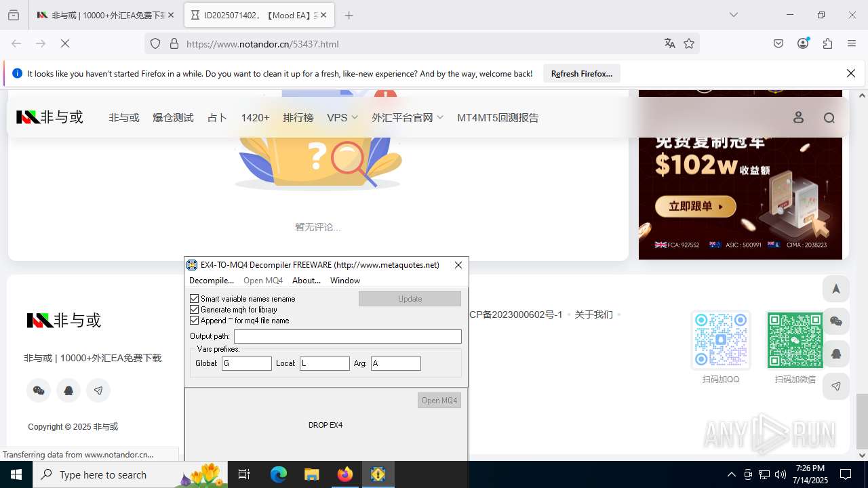Stop page loading with the X button
Image resolution: width=868 pixels, height=488 pixels.
pos(65,43)
